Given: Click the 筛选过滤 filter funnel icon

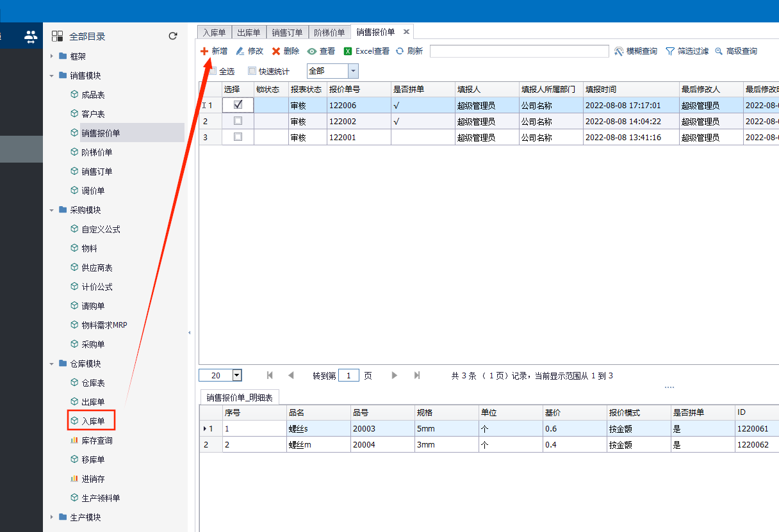Looking at the screenshot, I should [670, 51].
